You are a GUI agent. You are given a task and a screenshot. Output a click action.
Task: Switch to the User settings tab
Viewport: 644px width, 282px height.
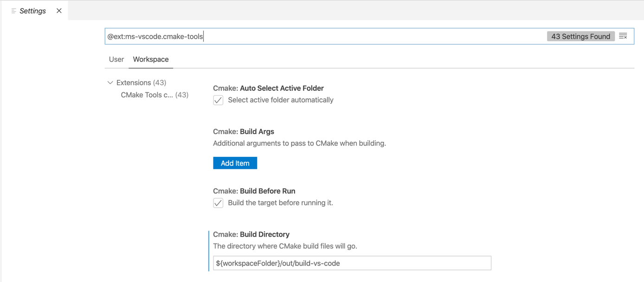116,59
